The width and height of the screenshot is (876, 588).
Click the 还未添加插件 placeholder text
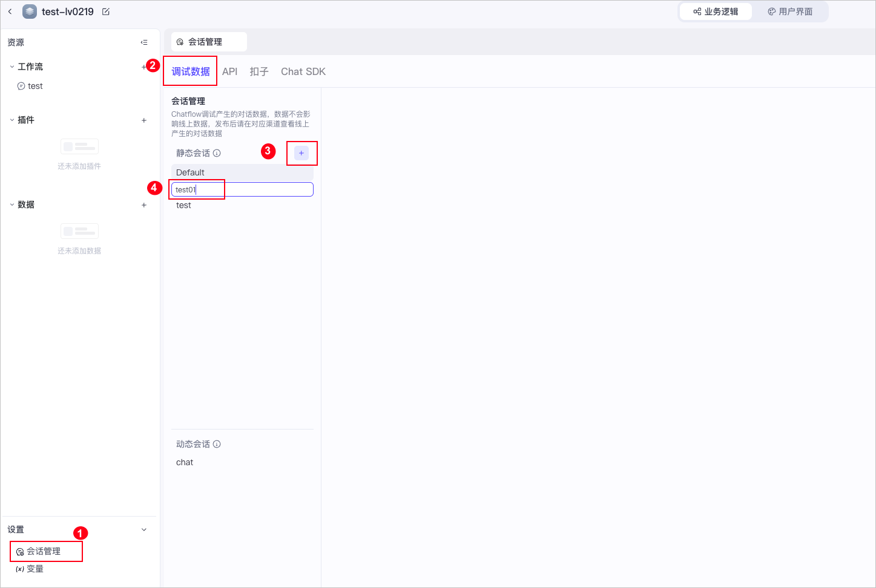pyautogui.click(x=79, y=166)
